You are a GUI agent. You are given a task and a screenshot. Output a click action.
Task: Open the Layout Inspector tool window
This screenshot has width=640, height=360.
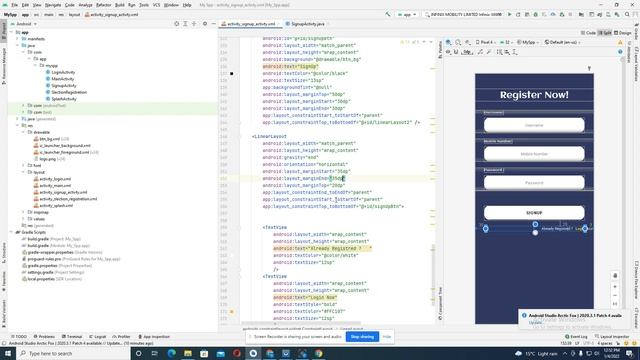(x=612, y=336)
